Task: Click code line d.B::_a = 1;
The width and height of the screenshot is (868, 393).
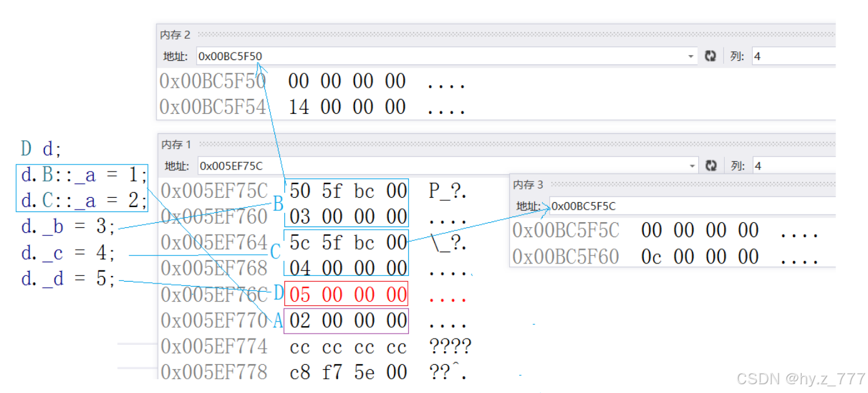Action: [84, 175]
